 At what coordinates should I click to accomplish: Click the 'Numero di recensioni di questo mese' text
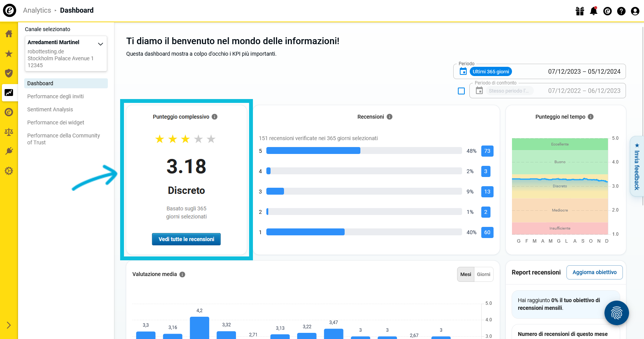tap(563, 334)
